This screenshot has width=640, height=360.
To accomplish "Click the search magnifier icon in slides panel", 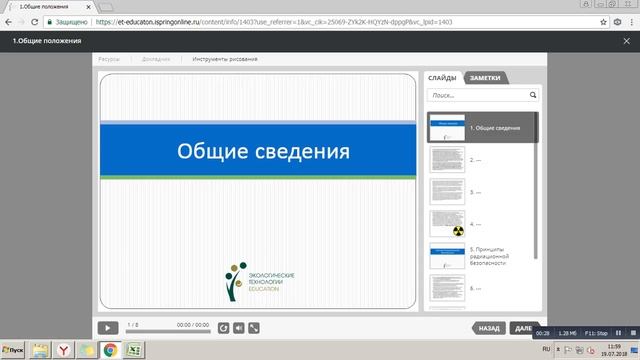I will click(x=533, y=95).
